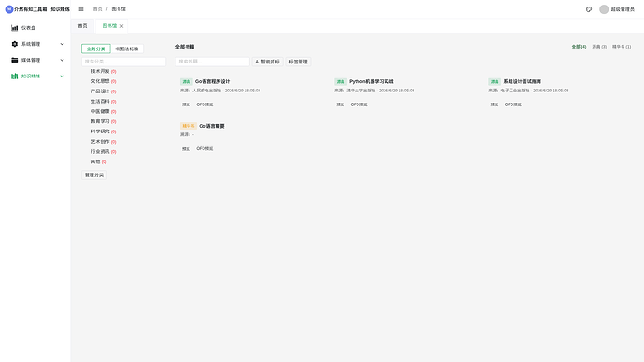Switch to the 首页 tab
Screen dimensions: 644x362
click(x=82, y=26)
